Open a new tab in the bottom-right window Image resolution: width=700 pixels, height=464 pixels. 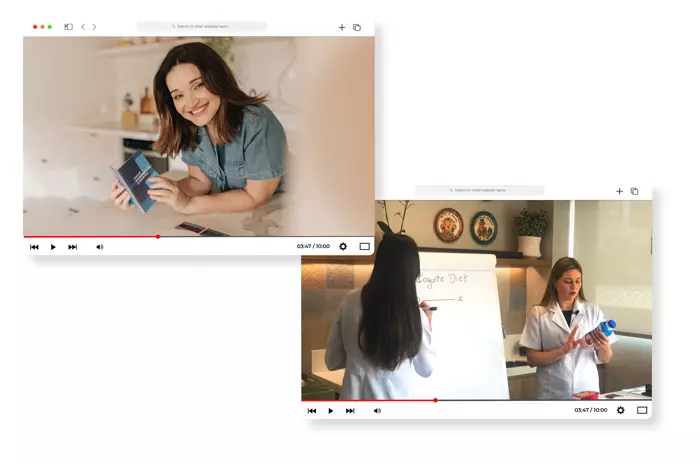(619, 191)
